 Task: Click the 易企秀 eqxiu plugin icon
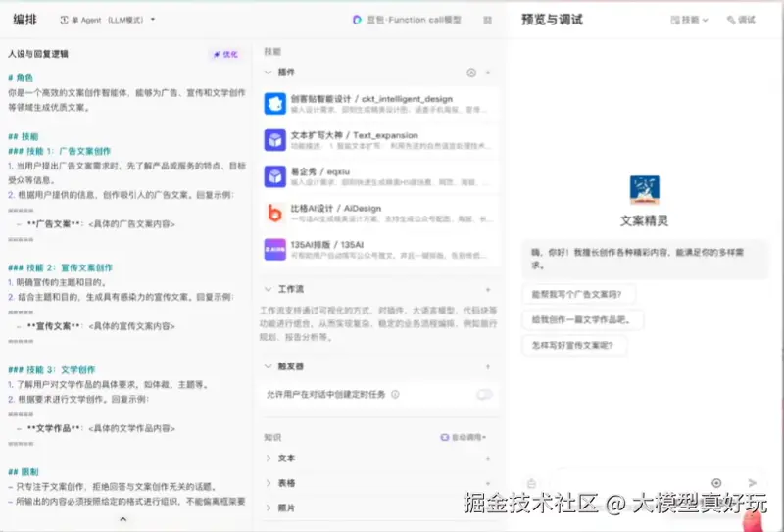pyautogui.click(x=274, y=176)
